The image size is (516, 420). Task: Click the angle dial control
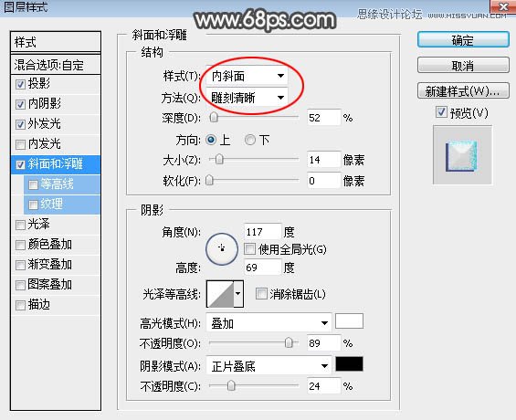pyautogui.click(x=222, y=249)
